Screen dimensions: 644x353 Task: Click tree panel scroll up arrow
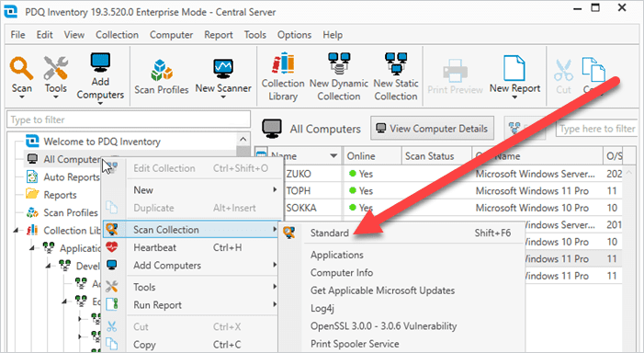click(x=243, y=140)
